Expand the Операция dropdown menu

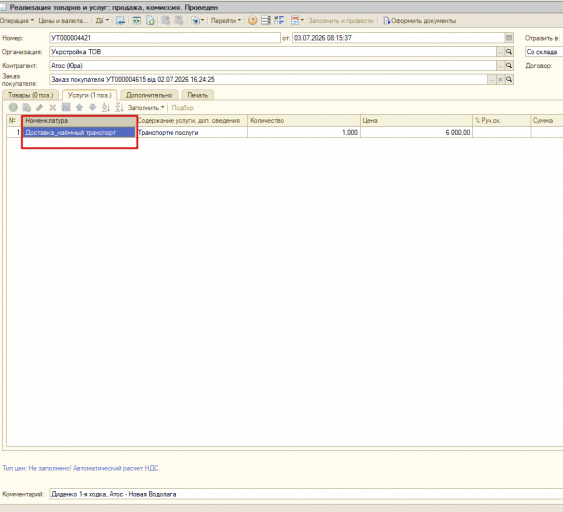coord(17,21)
